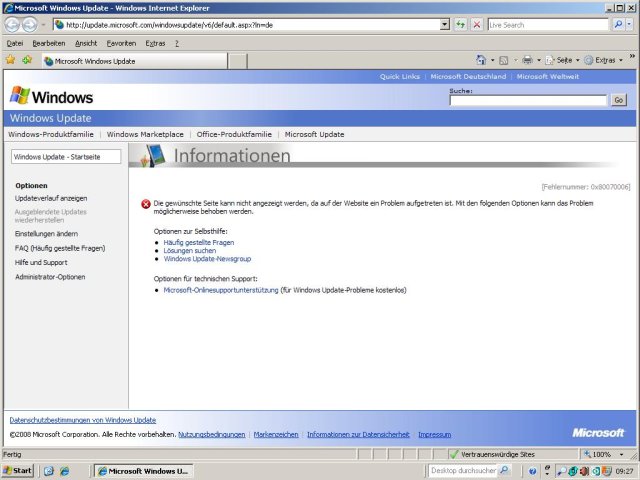
Task: Open Microsoft Weltweit link
Action: coord(548,77)
